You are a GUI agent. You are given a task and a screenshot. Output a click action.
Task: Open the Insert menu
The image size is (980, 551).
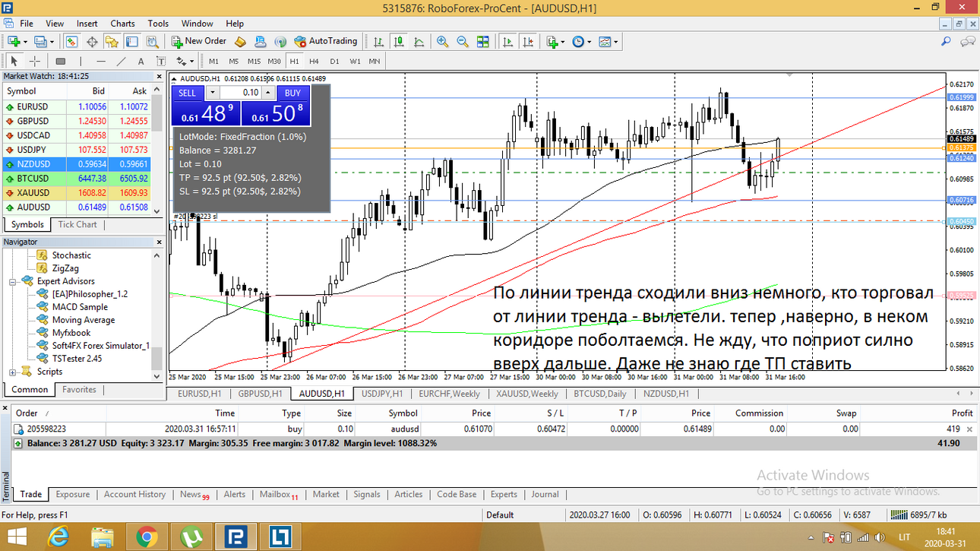click(87, 24)
